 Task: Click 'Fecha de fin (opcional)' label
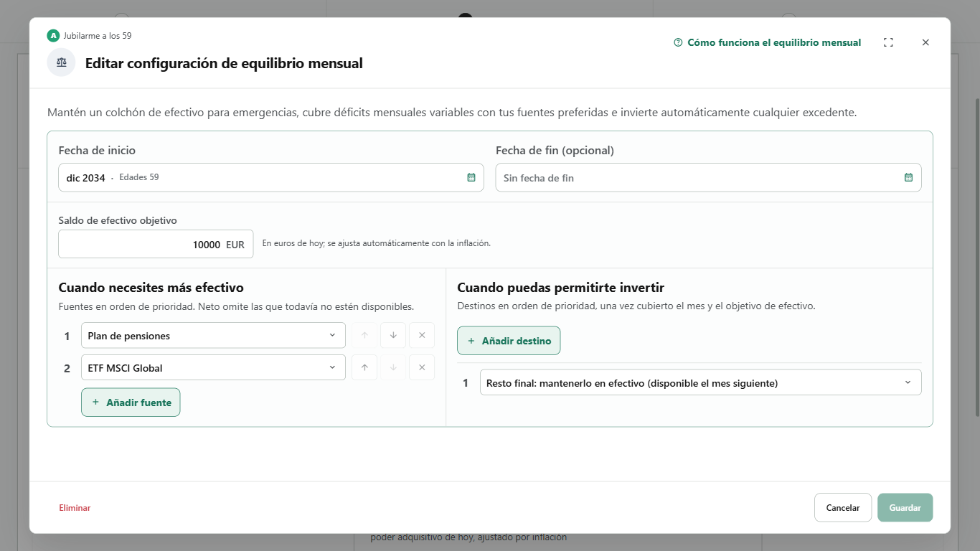coord(555,151)
